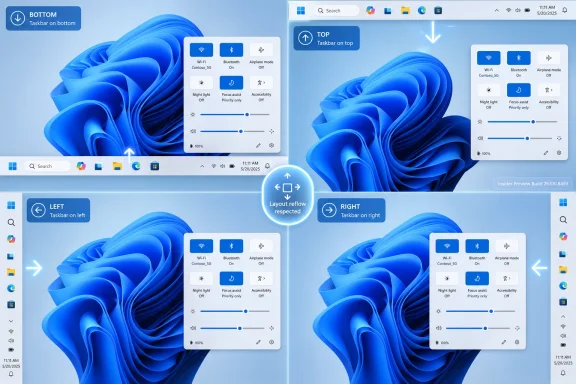
Task: Open Copilot from the LEFT layout taskbar
Action: click(x=11, y=239)
